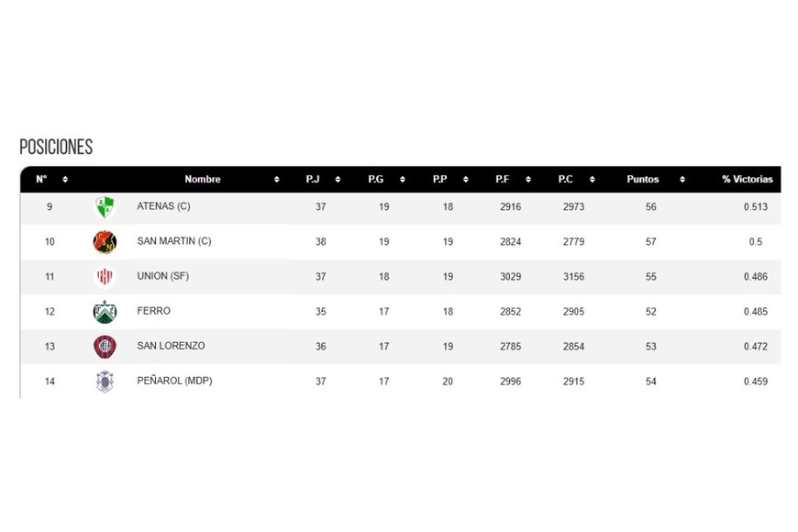Viewport: 798px width, 532px height.
Task: Open the ATENAS (C) team name
Action: 163,206
